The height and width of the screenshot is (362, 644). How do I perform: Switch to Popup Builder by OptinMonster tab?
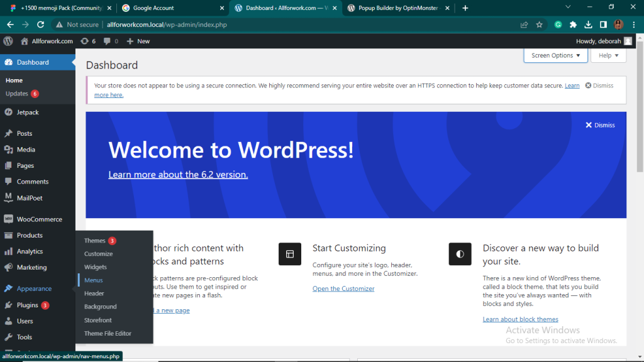pos(398,8)
